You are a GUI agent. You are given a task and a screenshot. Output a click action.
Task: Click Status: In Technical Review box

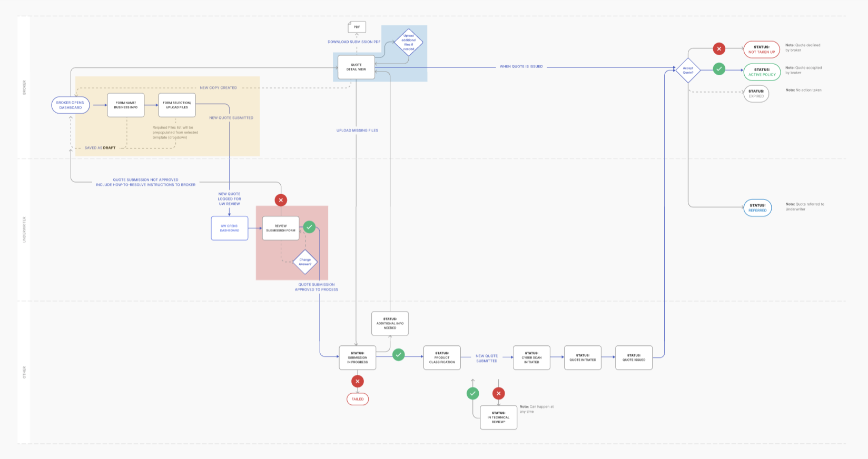pos(499,417)
